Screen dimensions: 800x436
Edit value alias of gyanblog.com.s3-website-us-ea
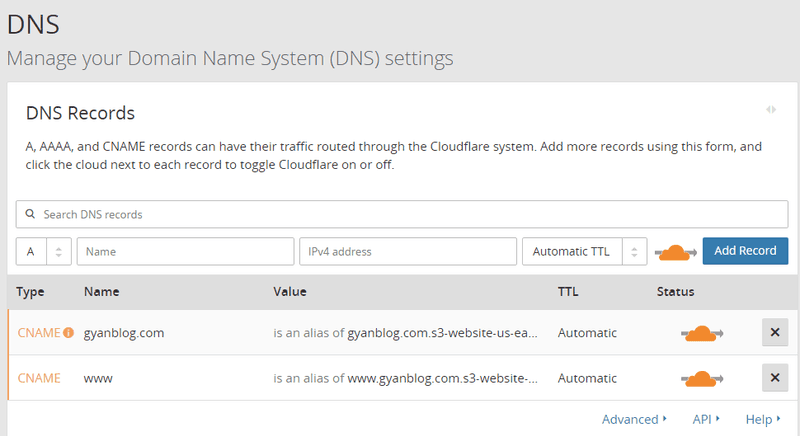pos(406,333)
